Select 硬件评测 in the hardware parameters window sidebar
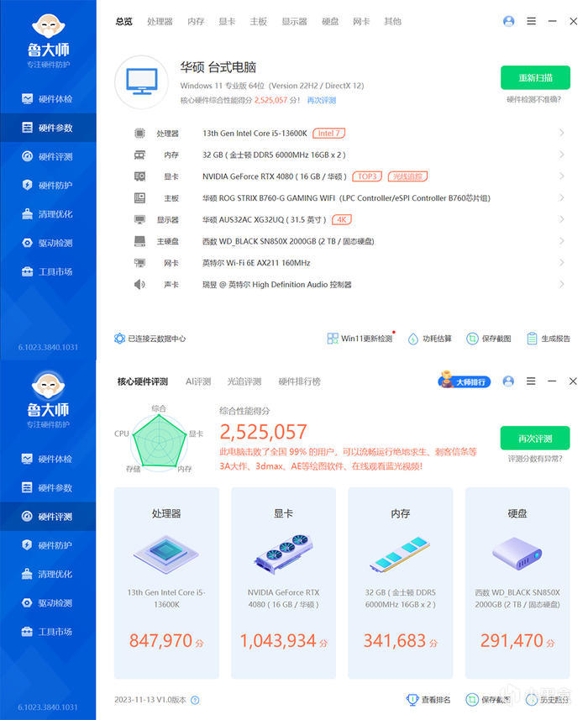 [x=48, y=156]
